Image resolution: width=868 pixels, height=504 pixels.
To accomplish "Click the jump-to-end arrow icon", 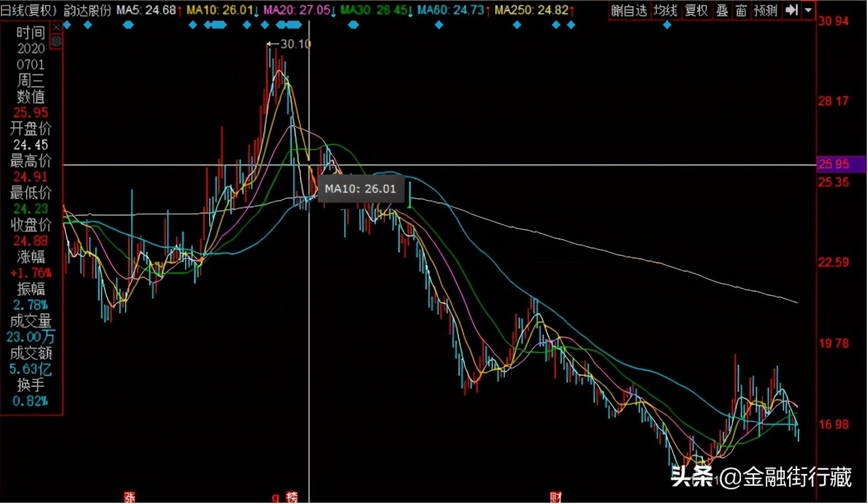I will pyautogui.click(x=792, y=10).
